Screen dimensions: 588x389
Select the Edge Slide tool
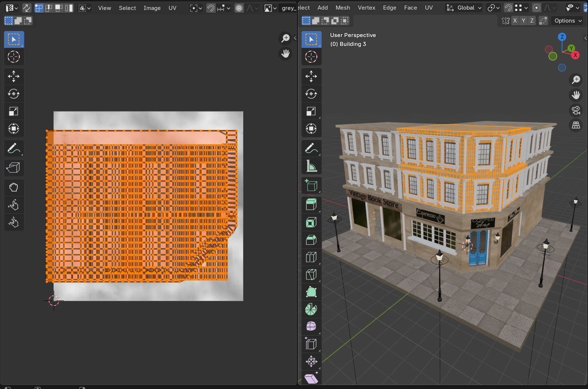pos(311,344)
